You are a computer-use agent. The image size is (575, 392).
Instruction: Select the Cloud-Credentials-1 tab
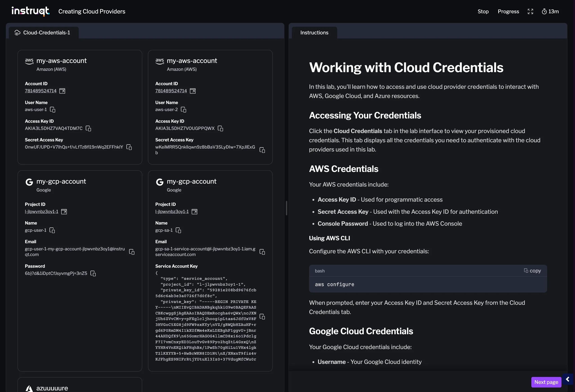click(x=44, y=32)
